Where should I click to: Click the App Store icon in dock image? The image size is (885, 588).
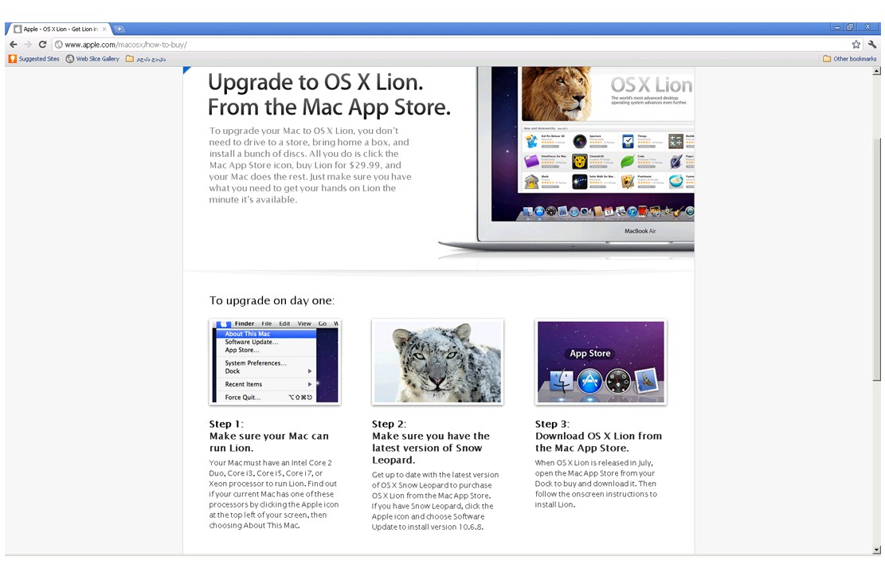pos(589,382)
